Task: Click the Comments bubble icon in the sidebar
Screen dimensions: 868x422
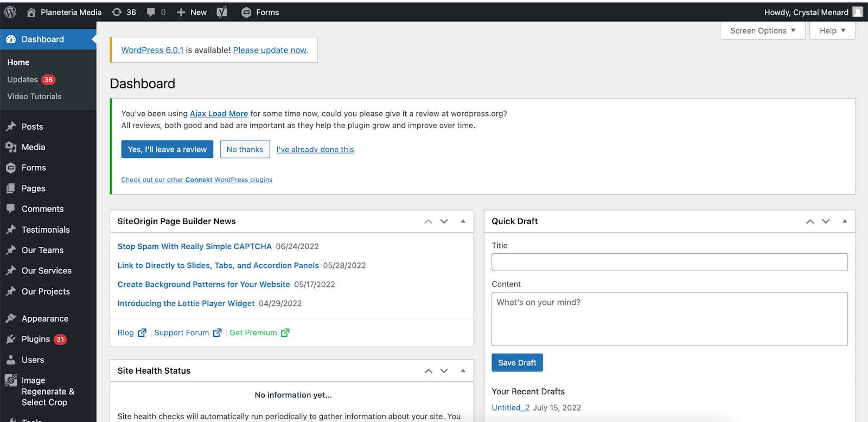Action: coord(11,209)
